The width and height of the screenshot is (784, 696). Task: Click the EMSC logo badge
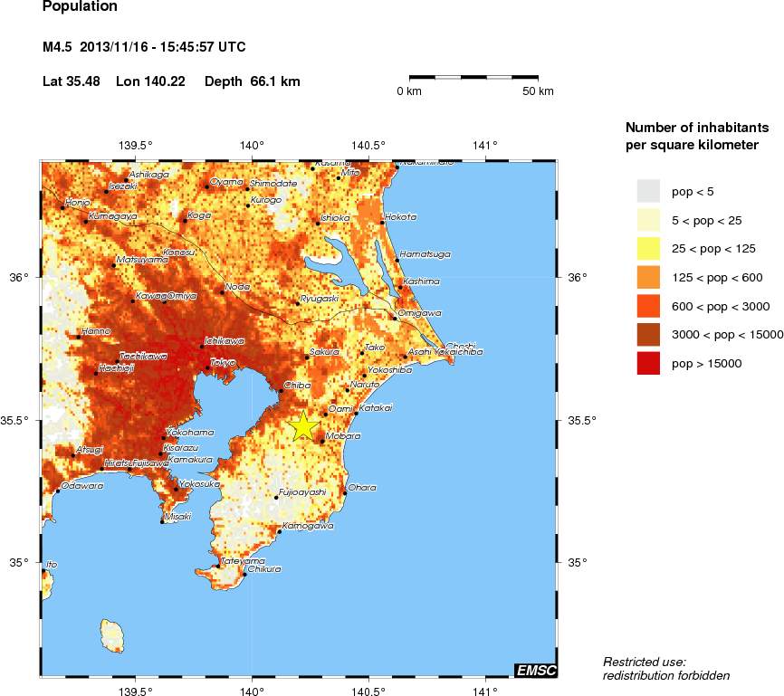(535, 671)
